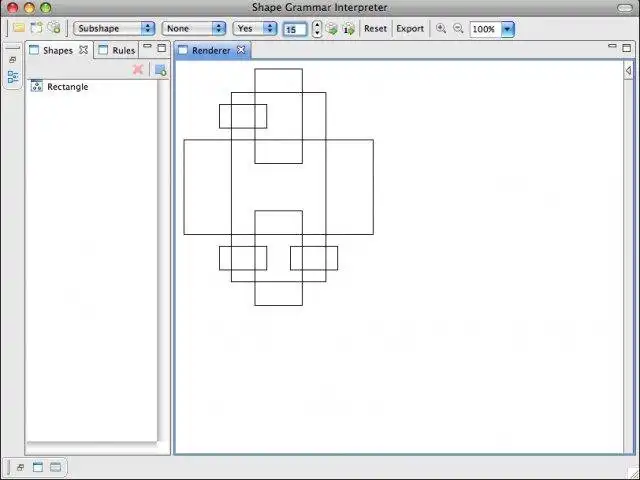Switch to the Rules tab
The width and height of the screenshot is (640, 480).
[123, 50]
